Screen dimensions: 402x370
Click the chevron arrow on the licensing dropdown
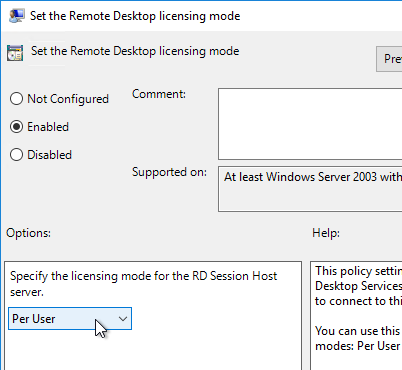[123, 319]
